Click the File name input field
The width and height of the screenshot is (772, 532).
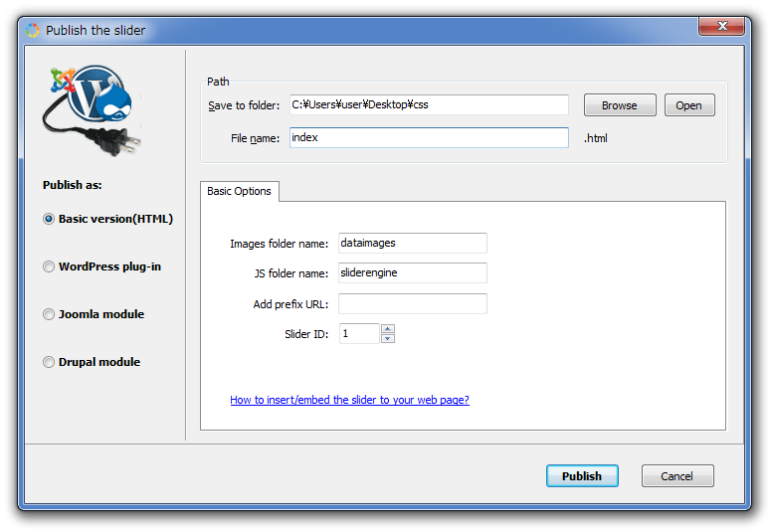[x=429, y=138]
